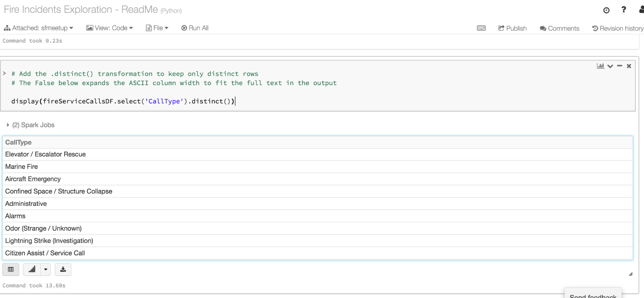Open help via the question mark icon

coord(624,10)
